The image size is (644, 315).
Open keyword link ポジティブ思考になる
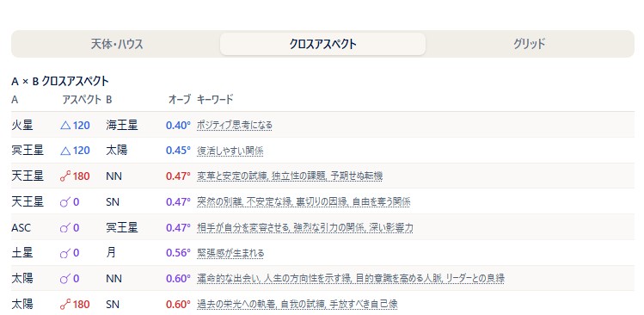(234, 125)
